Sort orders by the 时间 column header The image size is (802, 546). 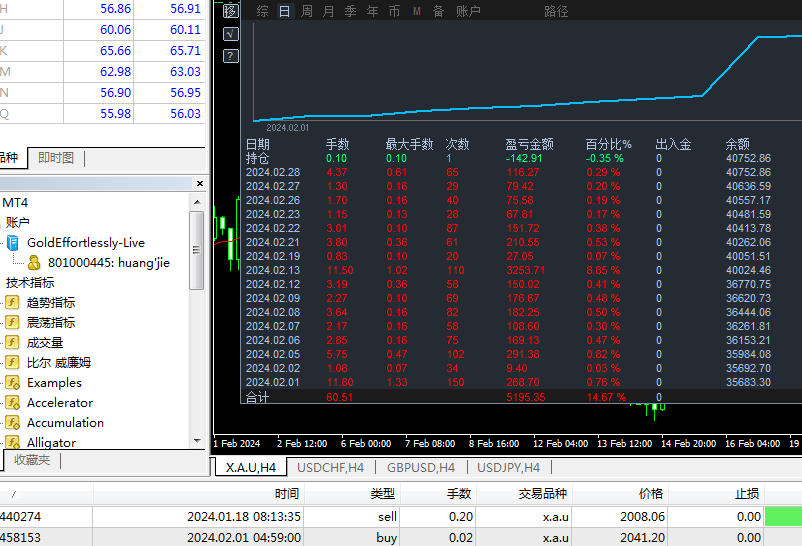click(x=199, y=493)
